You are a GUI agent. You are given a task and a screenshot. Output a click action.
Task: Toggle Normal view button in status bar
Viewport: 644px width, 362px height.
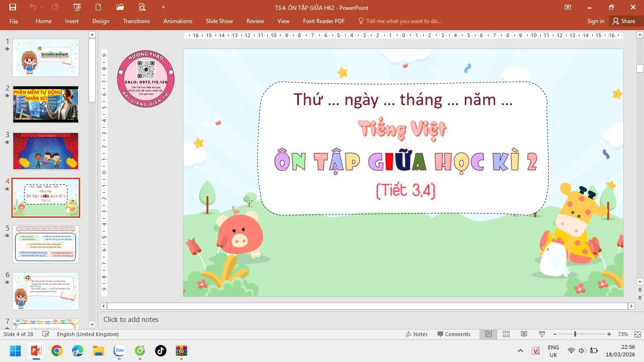[488, 334]
